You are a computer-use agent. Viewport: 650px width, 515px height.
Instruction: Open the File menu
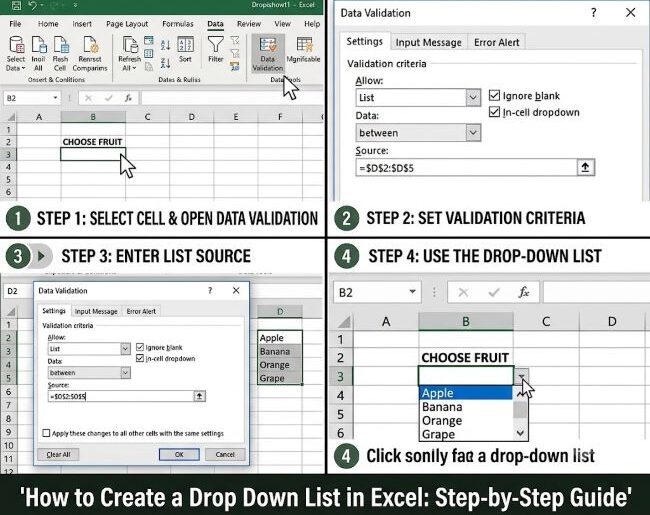click(x=15, y=24)
